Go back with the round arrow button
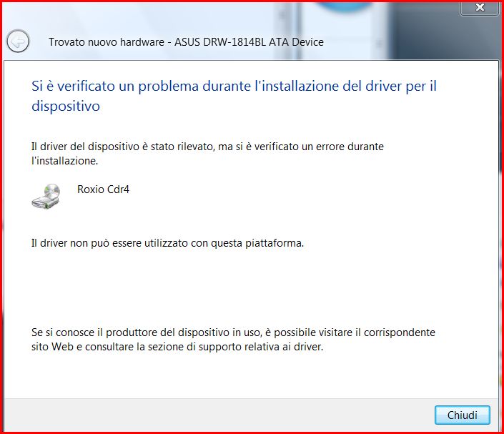 click(18, 41)
